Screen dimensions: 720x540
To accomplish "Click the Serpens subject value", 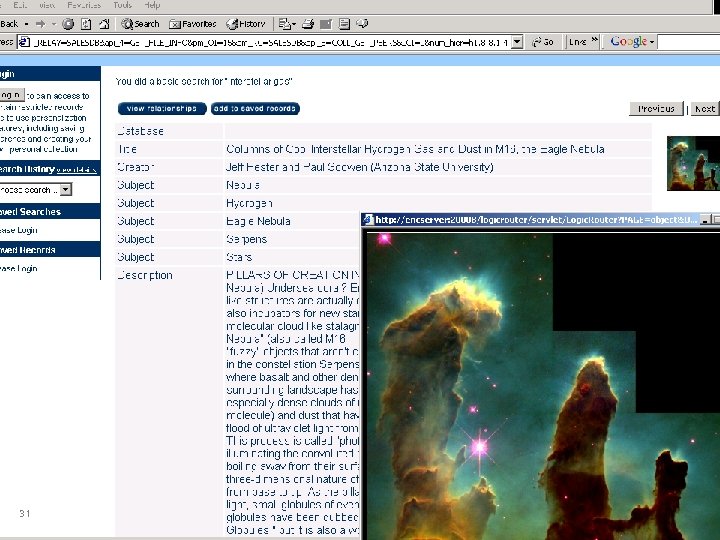I will coord(246,239).
